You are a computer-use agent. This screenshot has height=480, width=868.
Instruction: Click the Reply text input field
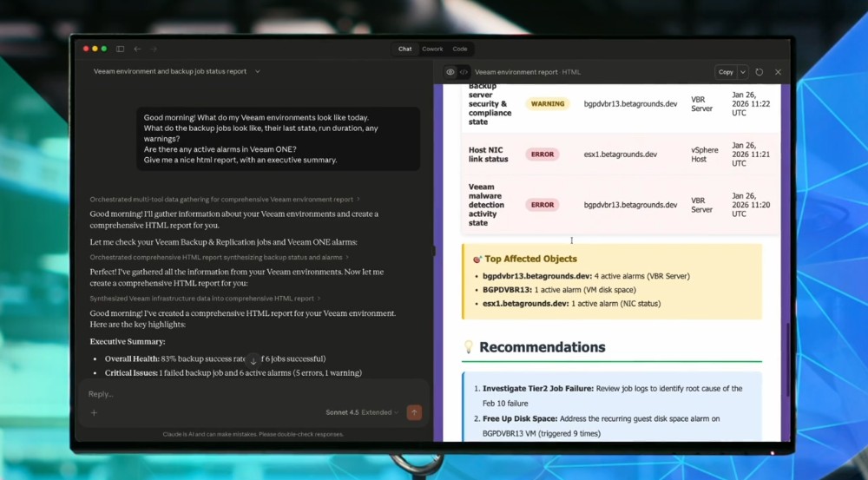(243, 393)
